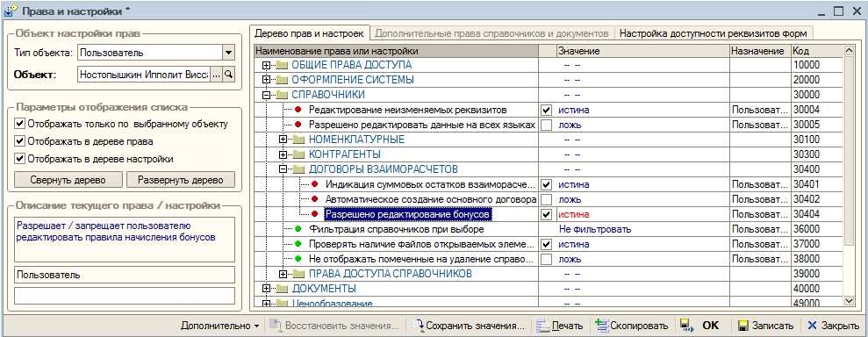Click the Значение column header
Viewport: 868px width, 337px height.
coord(642,51)
